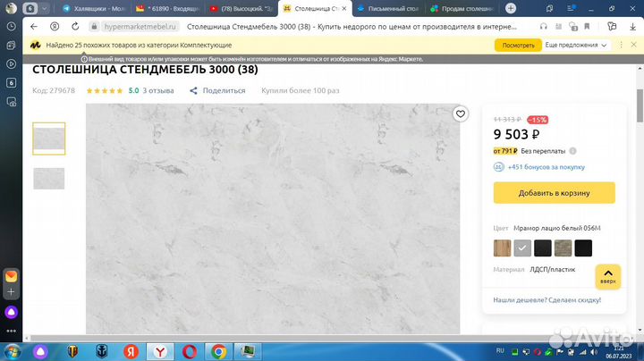644x361 pixels.
Task: Click the share icon next to Поделиться
Action: 193,90
